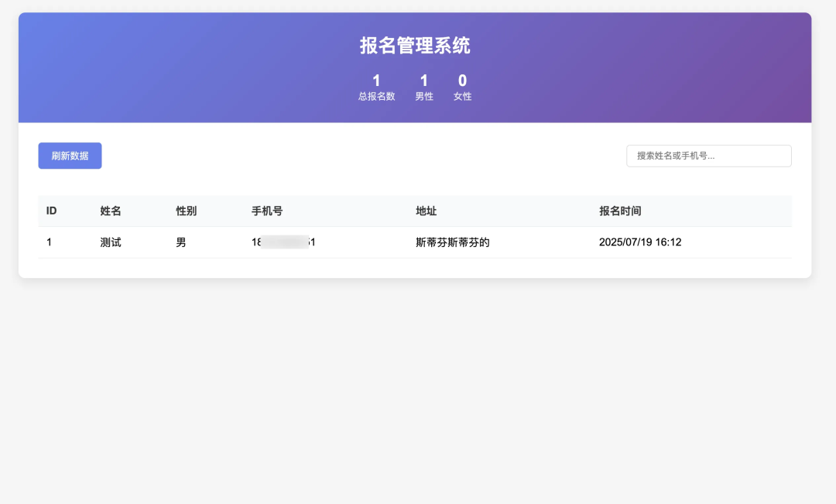Viewport: 836px width, 504px height.
Task: Click inside the 搜索姓名或手机号 search box
Action: (708, 156)
